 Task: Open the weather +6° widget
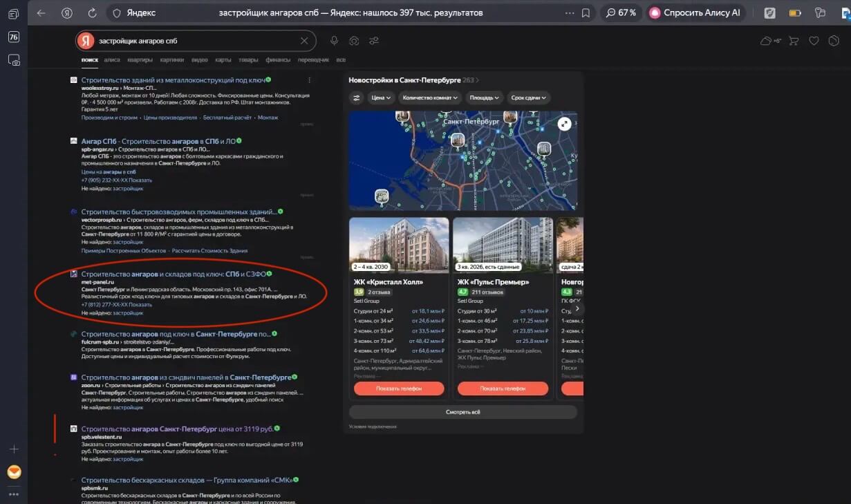pyautogui.click(x=771, y=41)
